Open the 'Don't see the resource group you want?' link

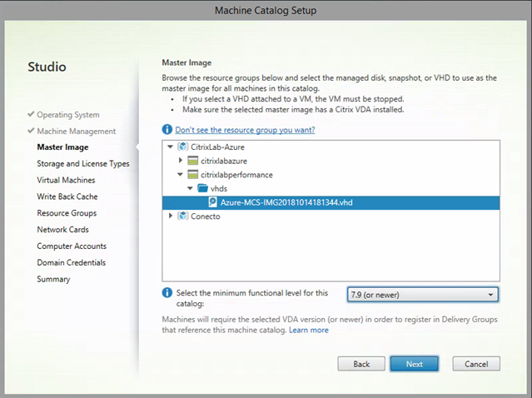[245, 130]
